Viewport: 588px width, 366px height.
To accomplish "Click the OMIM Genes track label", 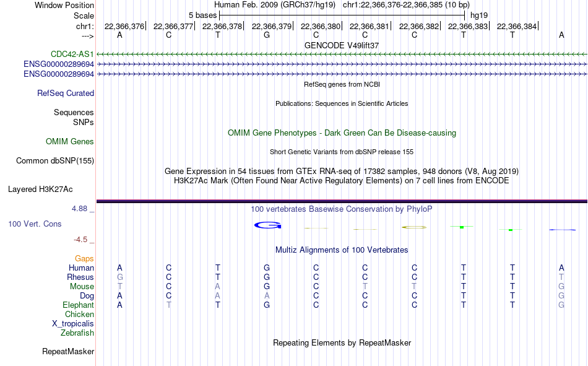I will click(70, 142).
